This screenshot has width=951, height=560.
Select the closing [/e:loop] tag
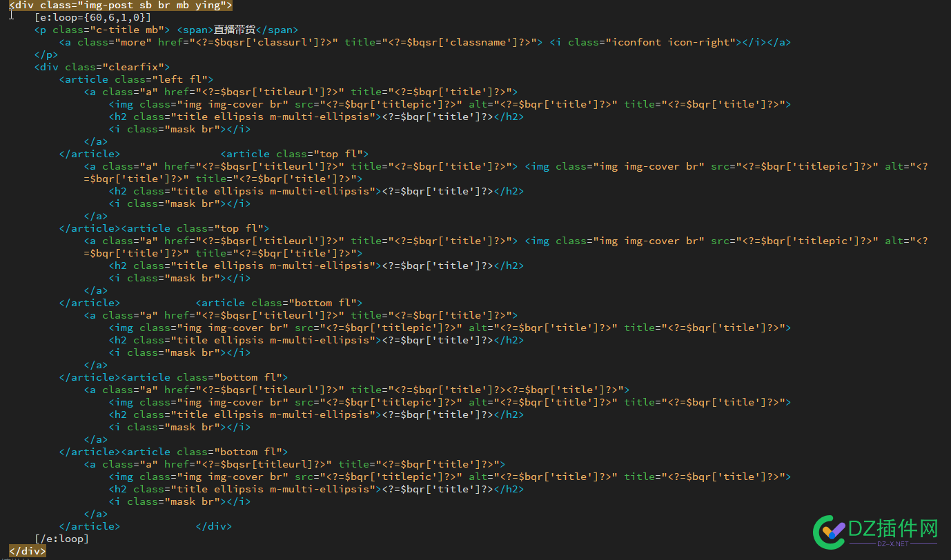point(61,539)
